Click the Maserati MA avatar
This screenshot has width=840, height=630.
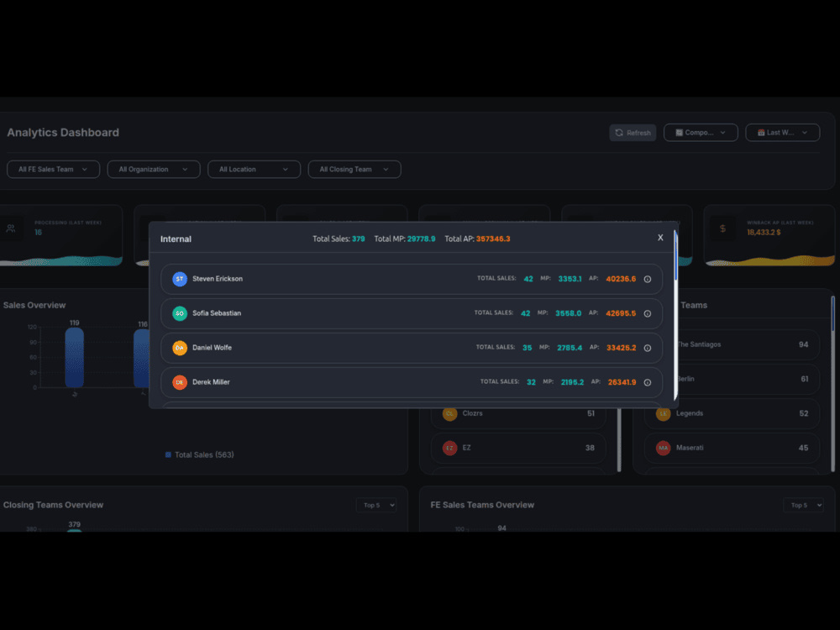pyautogui.click(x=664, y=448)
